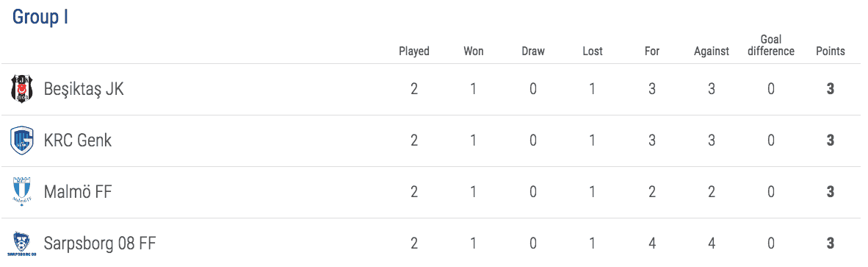Click the Against column header
Image resolution: width=868 pixels, height=267 pixels.
point(712,51)
